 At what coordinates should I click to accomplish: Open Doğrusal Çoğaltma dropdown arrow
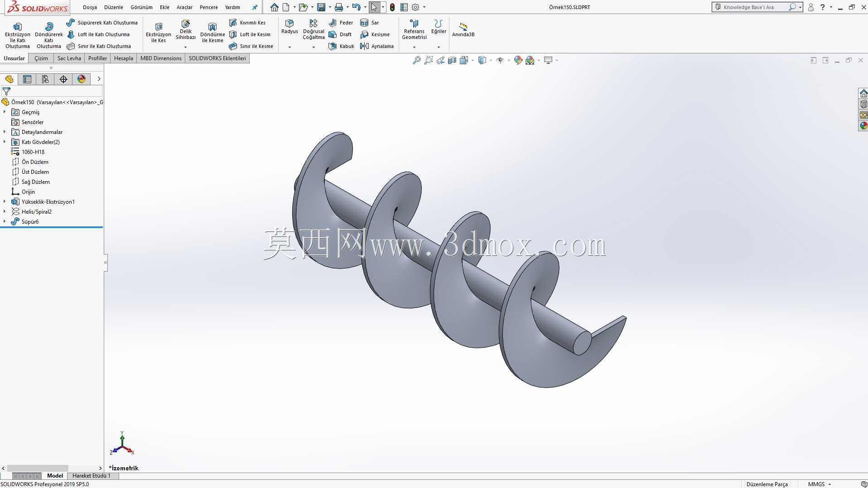313,47
